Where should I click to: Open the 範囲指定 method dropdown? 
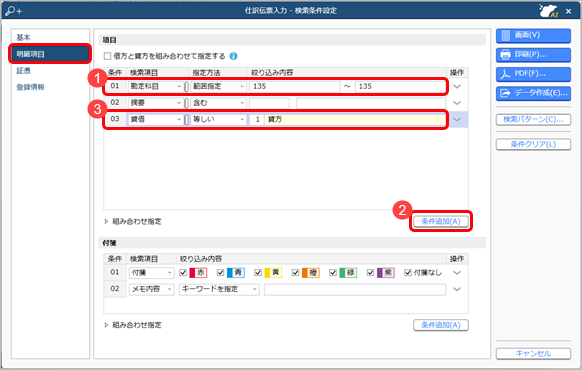pos(219,86)
